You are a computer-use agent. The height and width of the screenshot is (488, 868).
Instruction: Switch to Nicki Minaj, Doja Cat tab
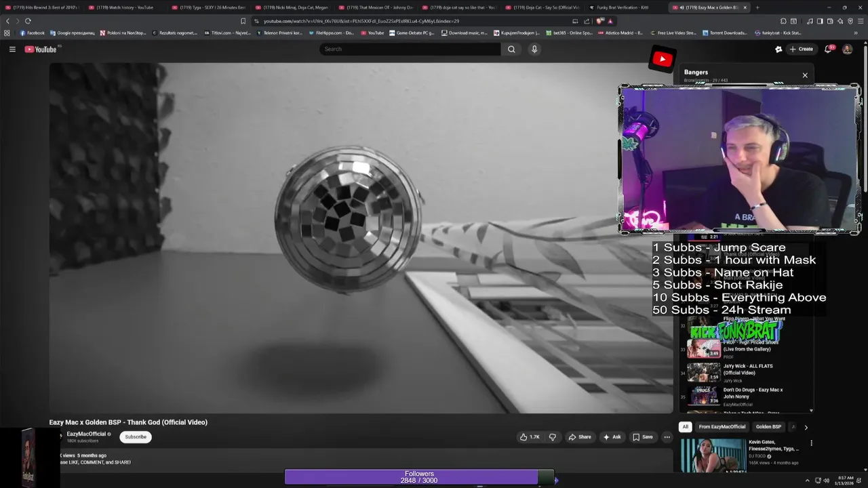click(292, 7)
